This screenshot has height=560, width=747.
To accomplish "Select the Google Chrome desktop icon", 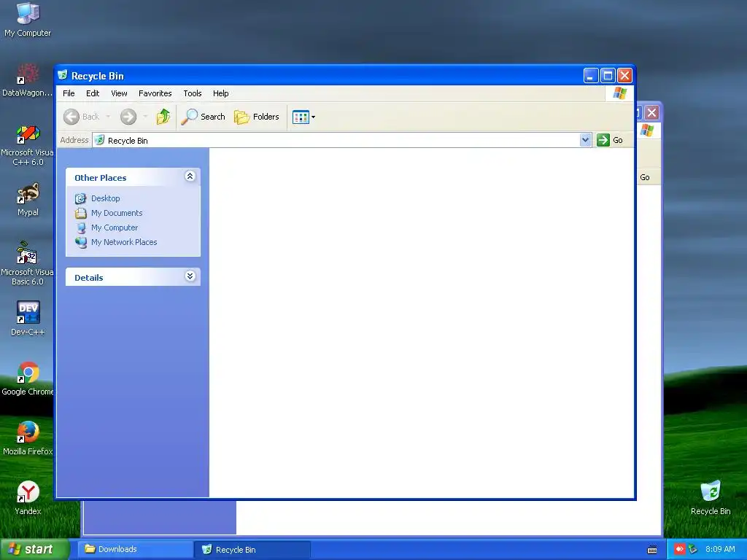I will (28, 378).
